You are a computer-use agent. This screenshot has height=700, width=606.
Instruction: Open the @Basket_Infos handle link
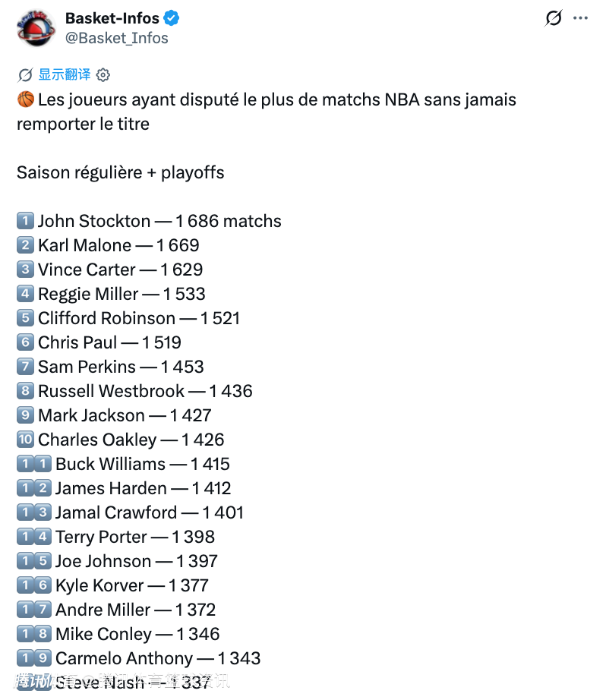(x=116, y=38)
